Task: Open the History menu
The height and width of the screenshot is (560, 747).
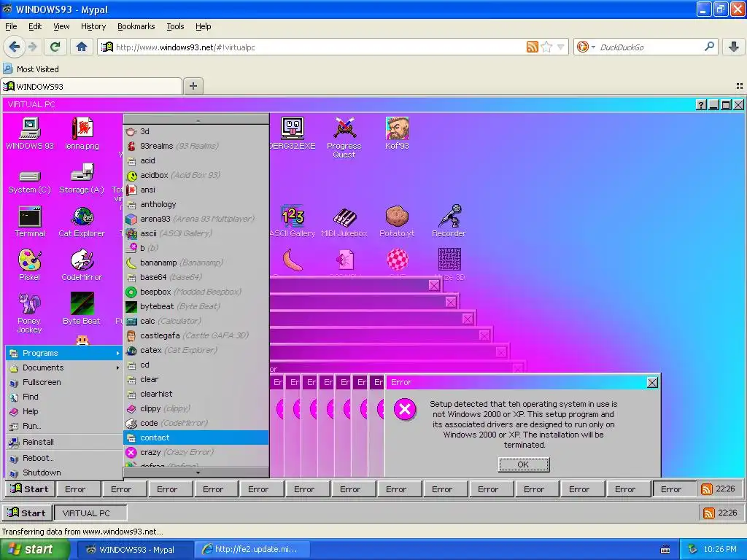Action: (x=93, y=26)
